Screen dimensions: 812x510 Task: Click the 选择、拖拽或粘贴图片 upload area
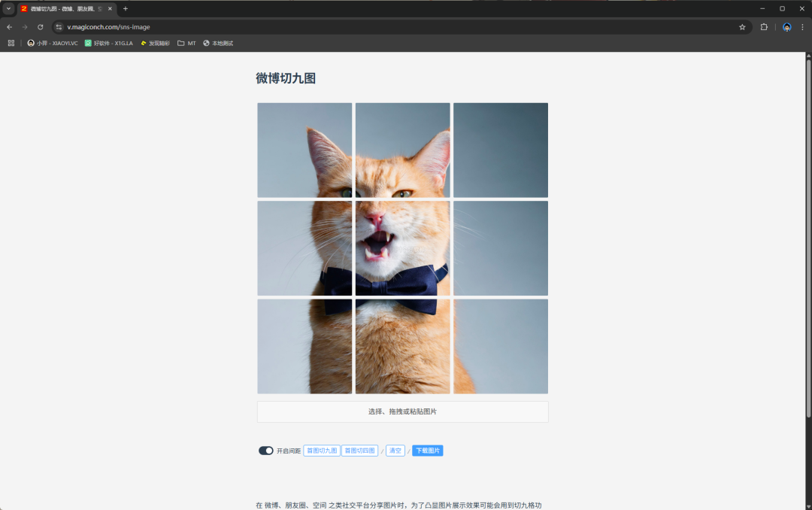[402, 411]
